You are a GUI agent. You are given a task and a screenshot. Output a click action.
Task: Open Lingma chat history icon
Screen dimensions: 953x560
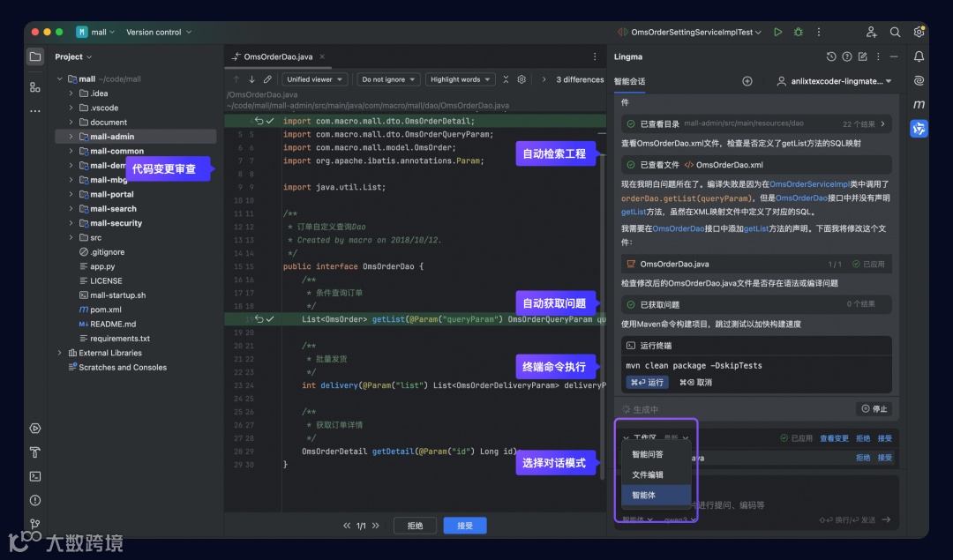coord(831,56)
